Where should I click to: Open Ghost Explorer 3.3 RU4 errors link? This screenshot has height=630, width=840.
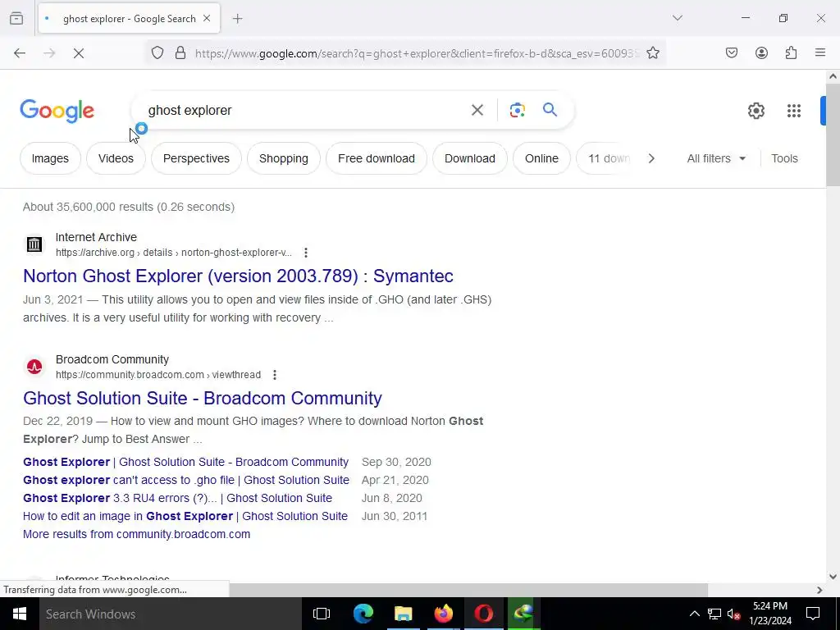click(177, 498)
